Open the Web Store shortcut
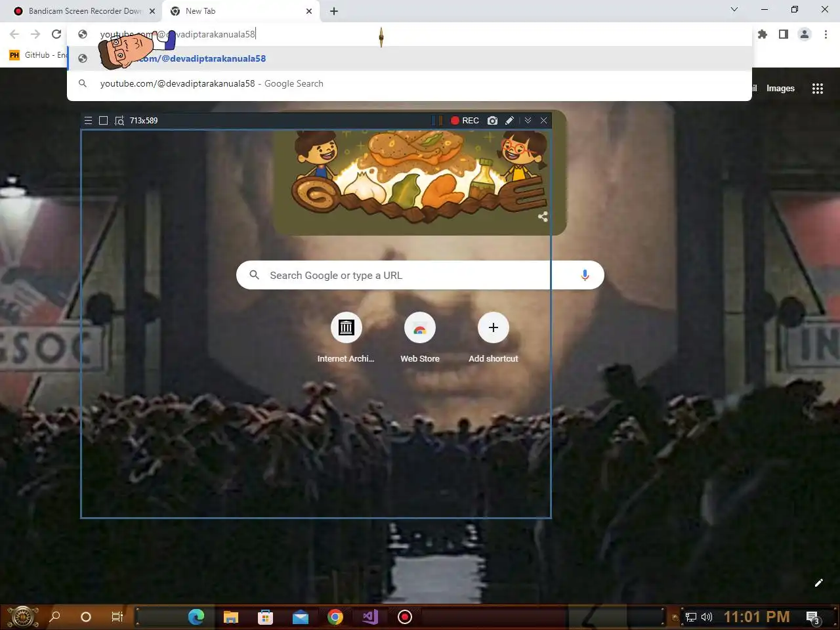 point(420,338)
